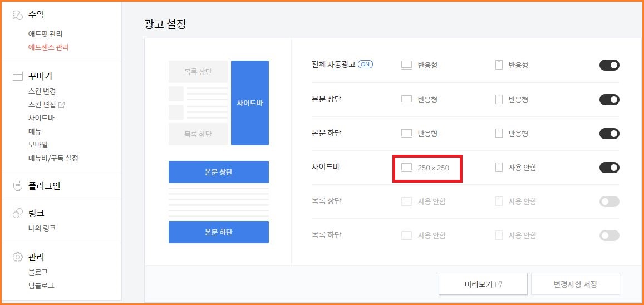
Task: Open 스킨 편집 menu item
Action: click(x=42, y=105)
